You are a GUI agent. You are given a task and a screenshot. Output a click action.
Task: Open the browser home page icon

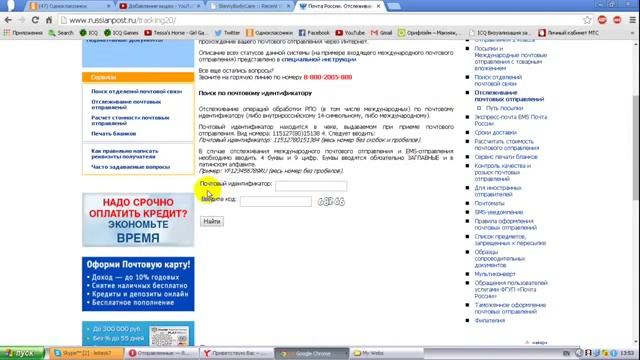[49, 20]
